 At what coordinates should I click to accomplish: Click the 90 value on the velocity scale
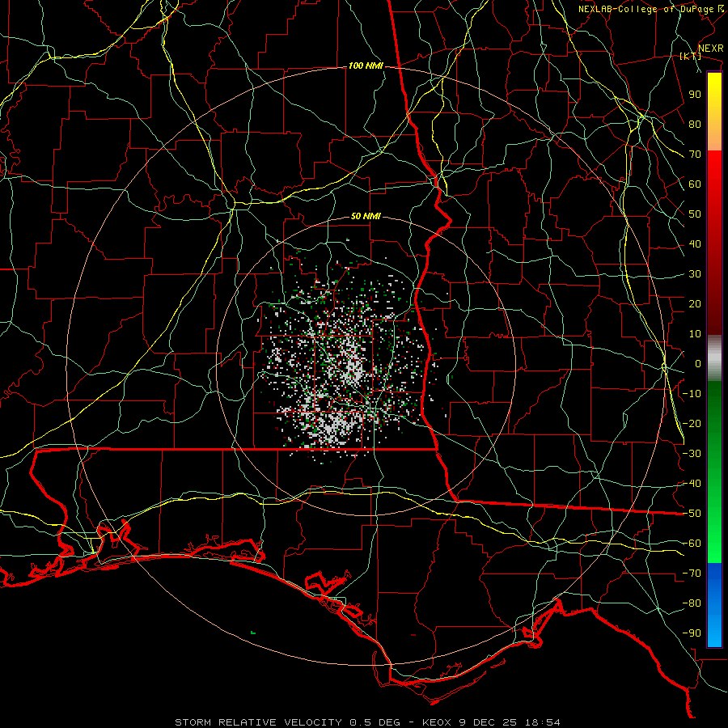click(x=695, y=95)
